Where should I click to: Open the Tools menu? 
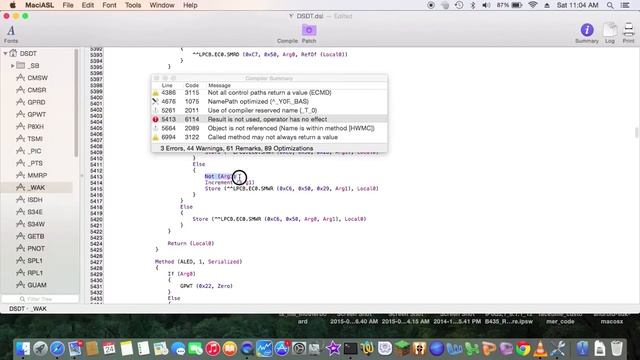pyautogui.click(x=133, y=5)
